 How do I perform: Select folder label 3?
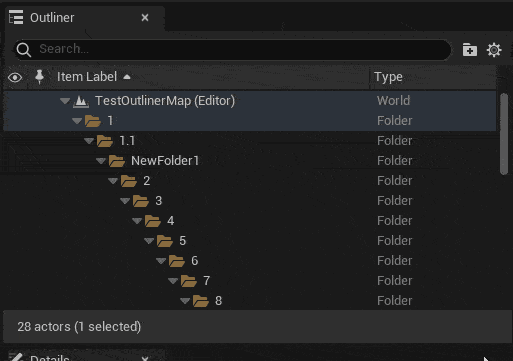159,201
